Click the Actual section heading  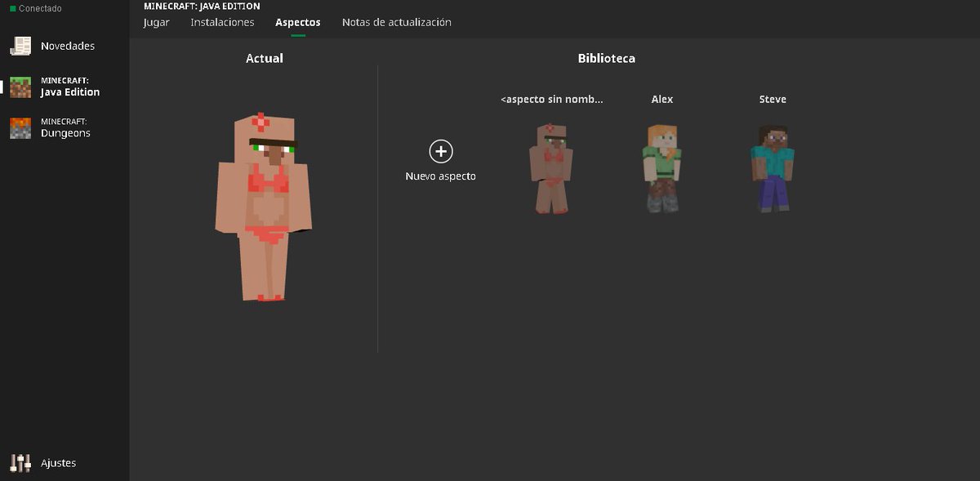(x=263, y=58)
